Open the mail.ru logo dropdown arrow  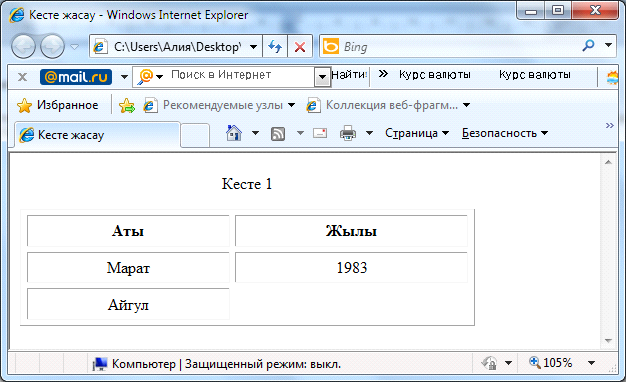pyautogui.click(x=124, y=77)
